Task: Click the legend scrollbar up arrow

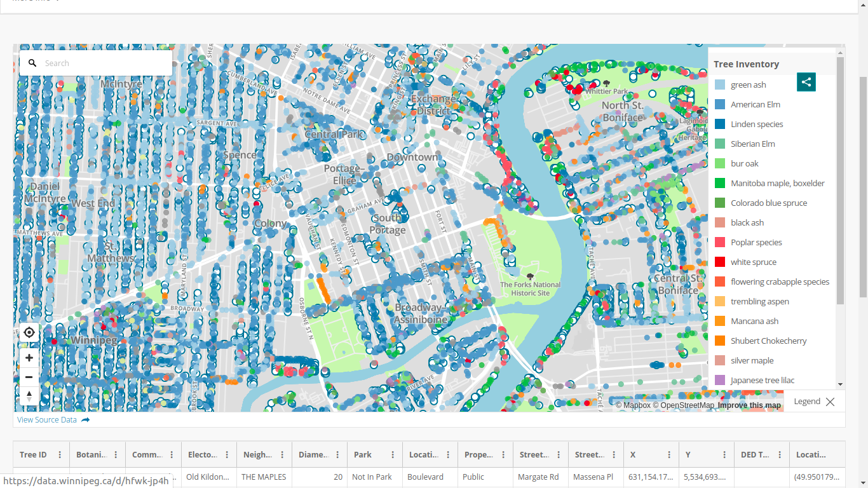Action: [x=840, y=52]
